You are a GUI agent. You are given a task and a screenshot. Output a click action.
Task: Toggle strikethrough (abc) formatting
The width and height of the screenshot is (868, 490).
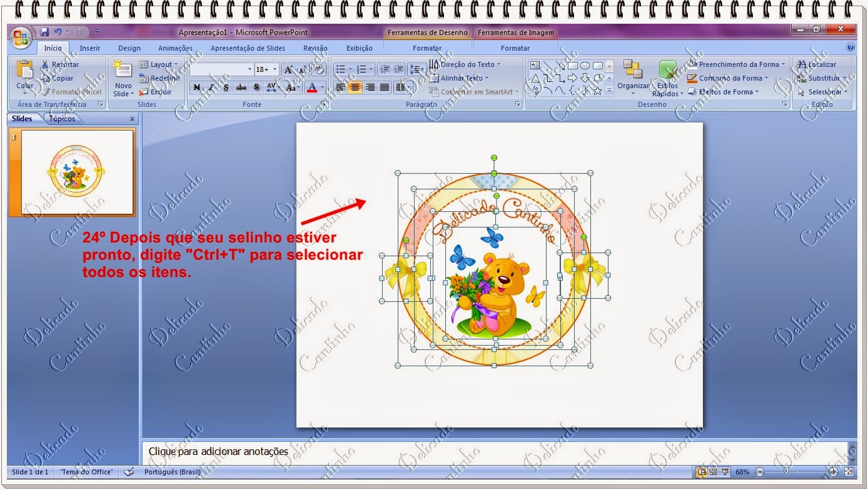pos(241,87)
